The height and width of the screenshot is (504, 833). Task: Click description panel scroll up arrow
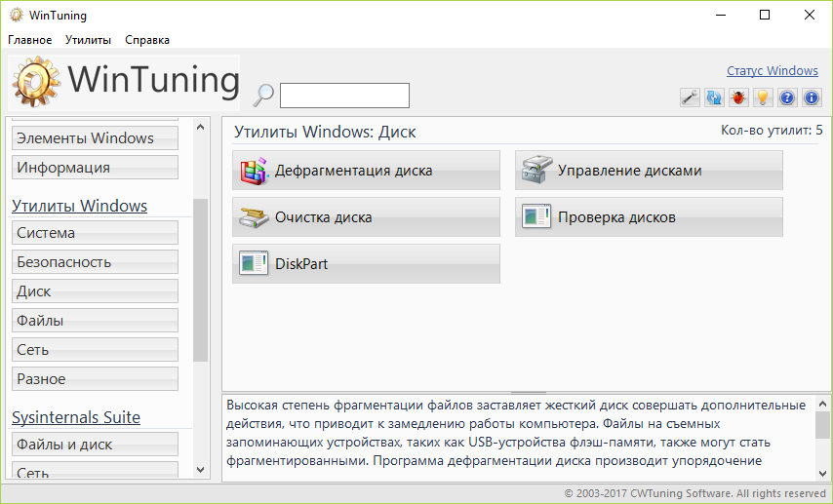pyautogui.click(x=822, y=403)
